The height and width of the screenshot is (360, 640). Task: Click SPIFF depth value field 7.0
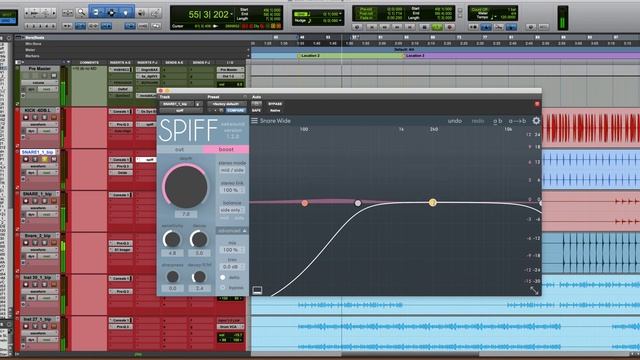pyautogui.click(x=186, y=214)
